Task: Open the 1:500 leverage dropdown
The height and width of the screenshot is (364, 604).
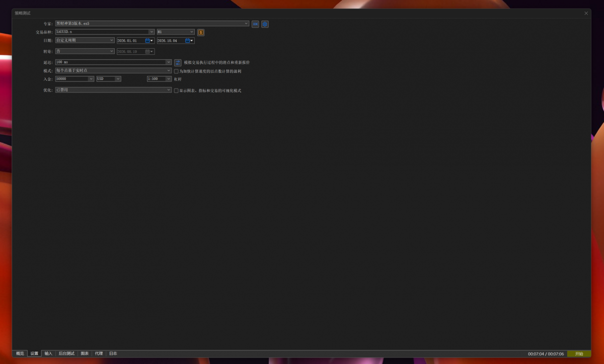Action: point(159,79)
